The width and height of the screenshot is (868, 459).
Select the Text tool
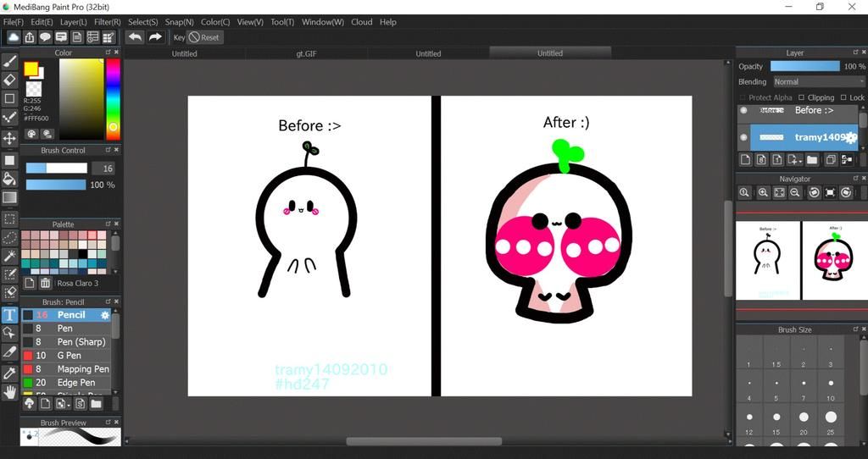coord(9,315)
